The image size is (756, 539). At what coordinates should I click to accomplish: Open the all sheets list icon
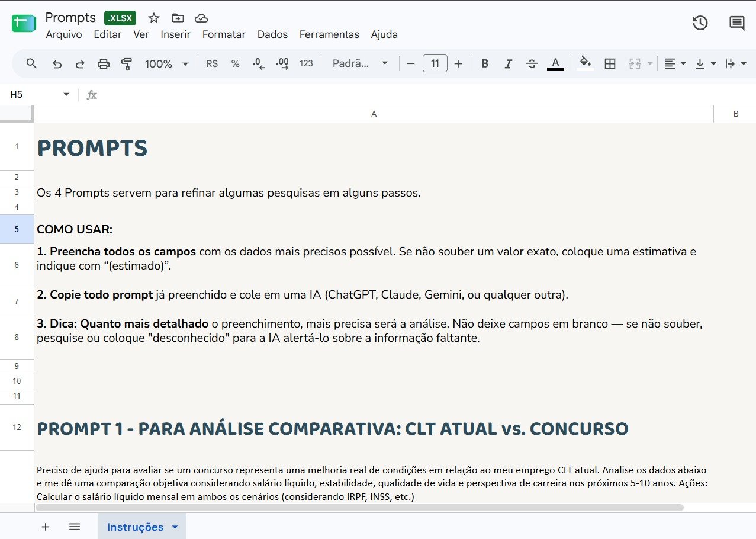75,527
